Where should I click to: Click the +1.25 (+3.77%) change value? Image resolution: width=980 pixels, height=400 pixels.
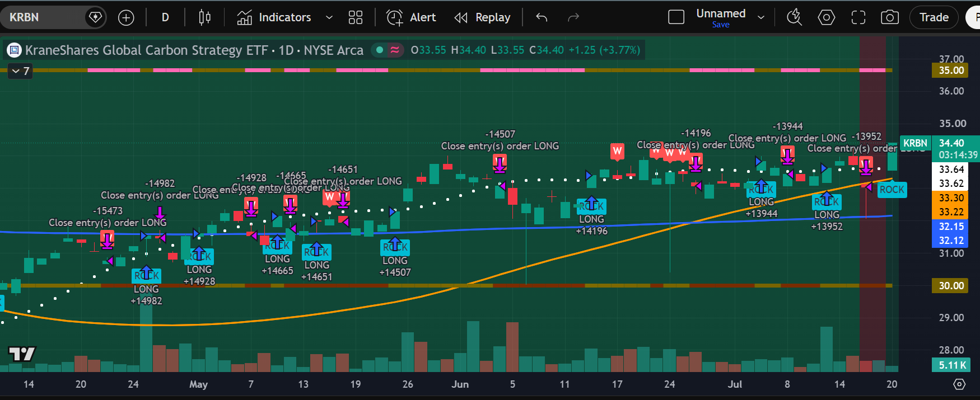coord(604,50)
